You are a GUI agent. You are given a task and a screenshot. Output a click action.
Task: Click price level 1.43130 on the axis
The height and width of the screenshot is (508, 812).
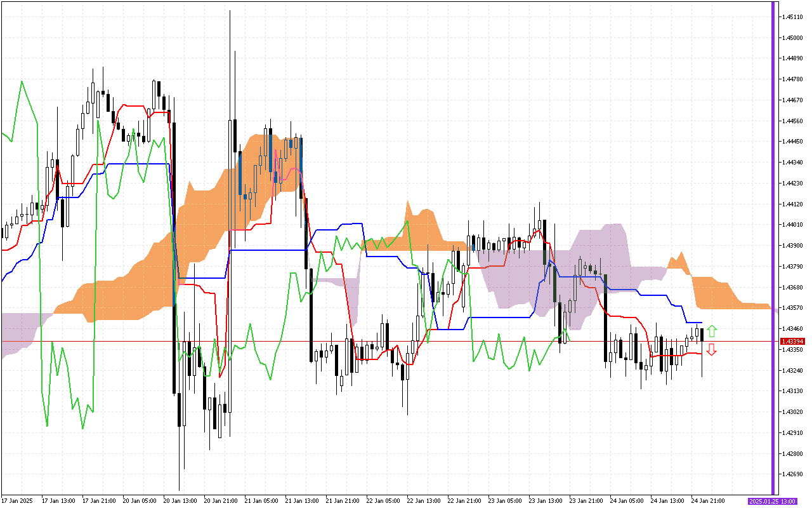(x=792, y=391)
